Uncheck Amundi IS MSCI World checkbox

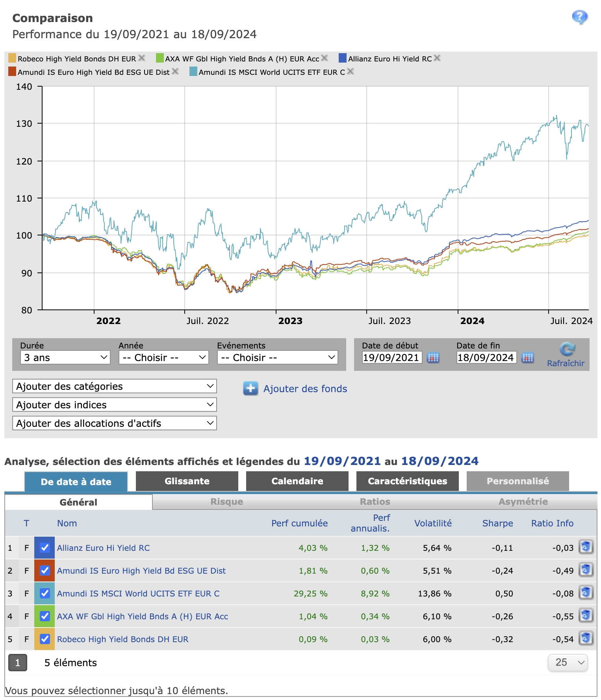click(45, 593)
